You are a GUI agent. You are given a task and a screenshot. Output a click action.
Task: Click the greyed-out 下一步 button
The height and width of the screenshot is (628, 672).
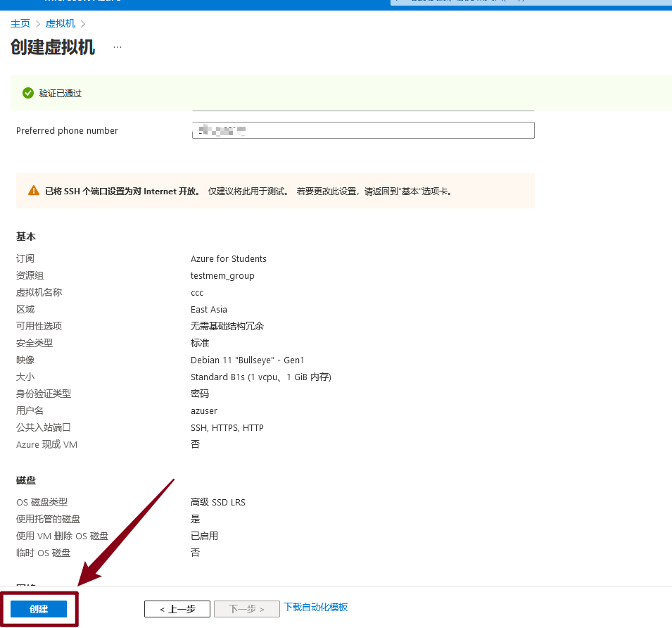[x=246, y=609]
